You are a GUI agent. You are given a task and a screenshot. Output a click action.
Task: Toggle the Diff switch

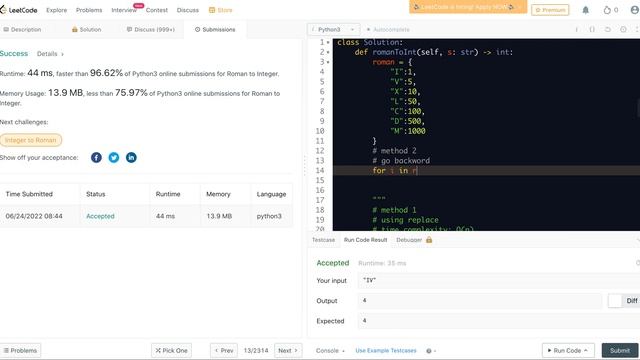point(615,301)
